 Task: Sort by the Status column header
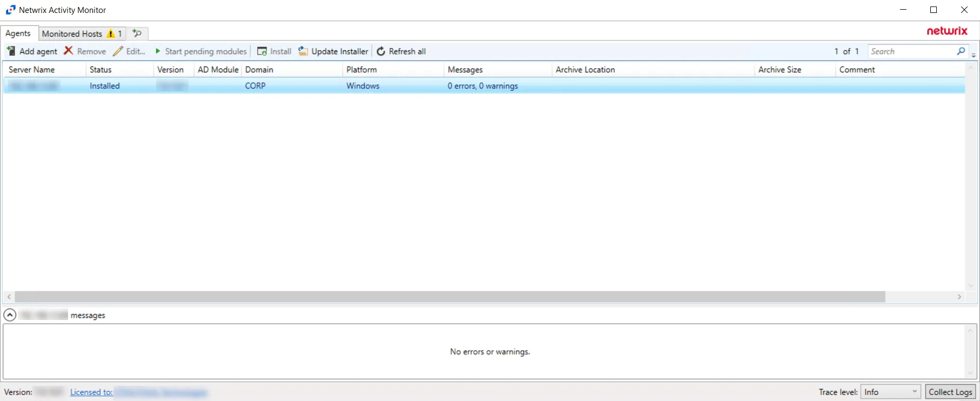coord(119,70)
